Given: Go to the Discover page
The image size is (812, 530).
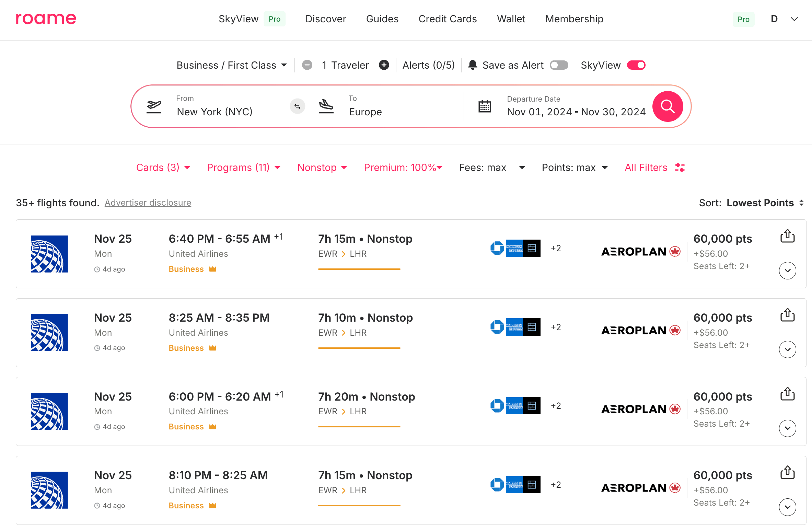Looking at the screenshot, I should [326, 19].
